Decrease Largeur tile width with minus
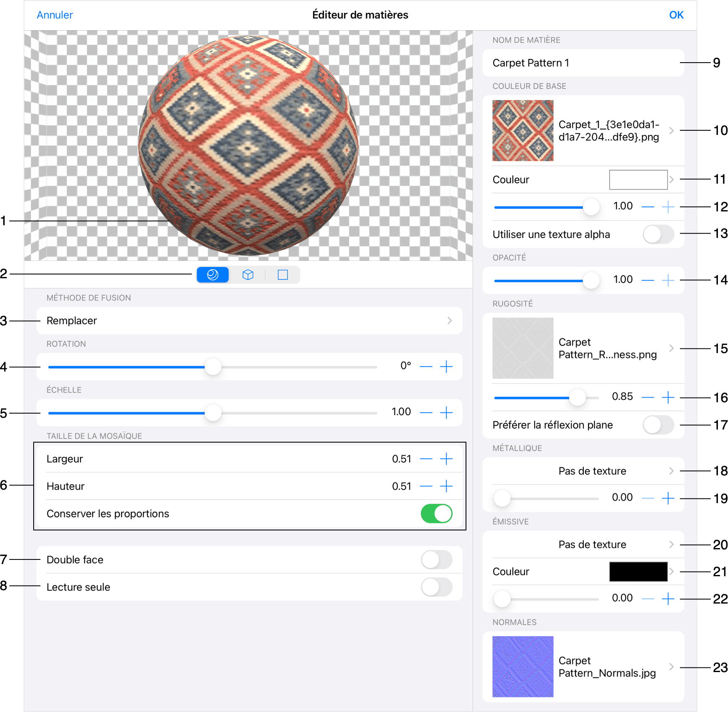The image size is (728, 712). 426,459
